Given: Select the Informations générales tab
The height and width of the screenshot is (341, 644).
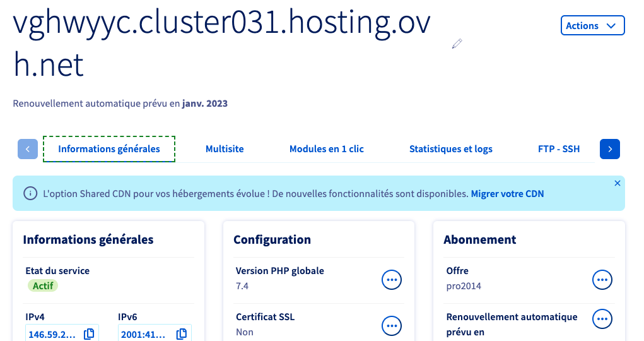Looking at the screenshot, I should pyautogui.click(x=109, y=149).
